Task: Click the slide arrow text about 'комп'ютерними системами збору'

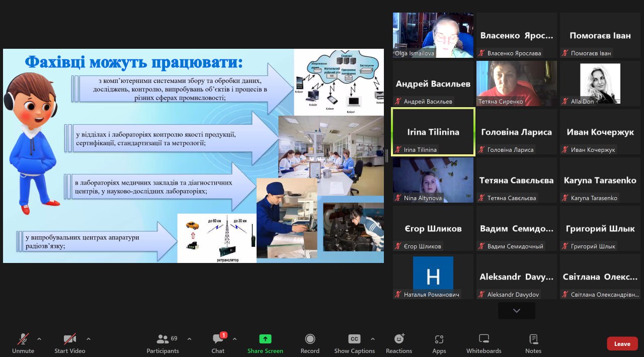Action: click(x=180, y=89)
